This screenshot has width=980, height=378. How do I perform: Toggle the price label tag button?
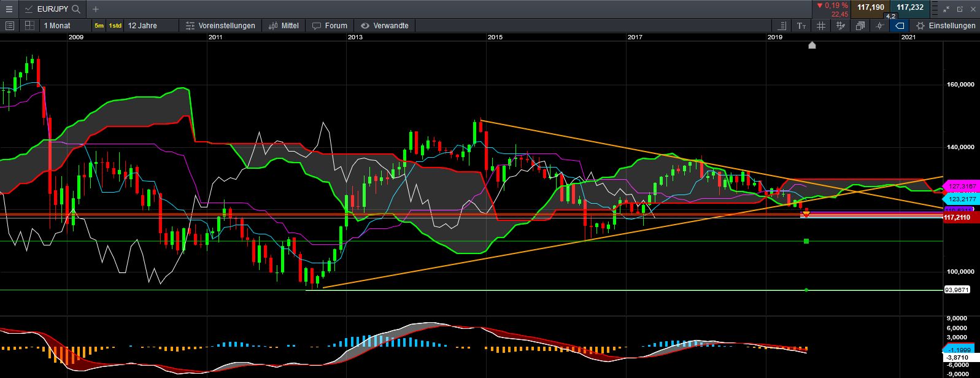(x=900, y=26)
